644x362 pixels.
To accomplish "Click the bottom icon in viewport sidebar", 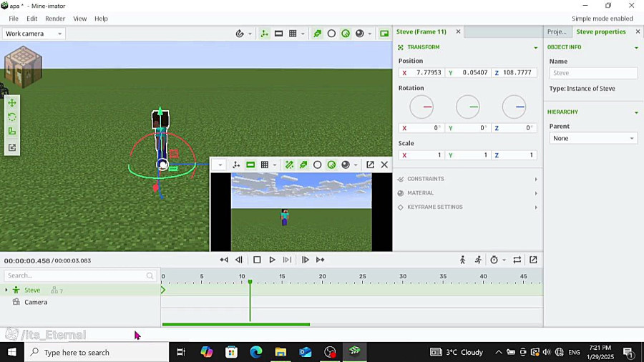I will click(x=12, y=147).
